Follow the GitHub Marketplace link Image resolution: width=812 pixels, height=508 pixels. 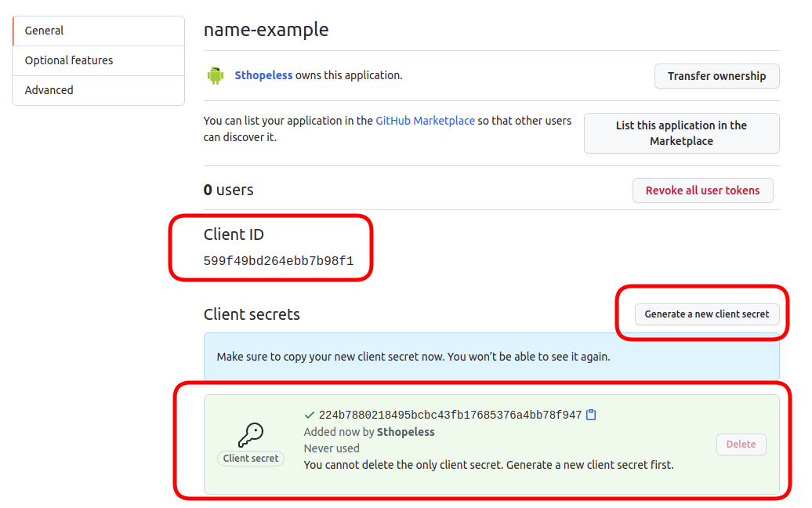click(x=425, y=121)
